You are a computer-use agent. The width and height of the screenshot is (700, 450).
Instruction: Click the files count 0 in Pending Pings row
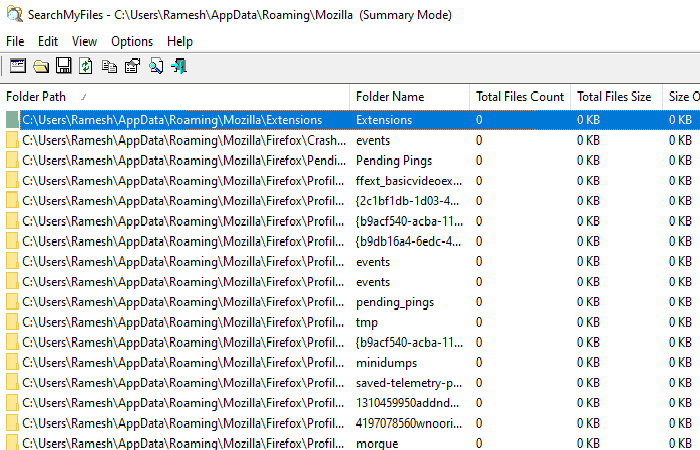click(x=479, y=161)
